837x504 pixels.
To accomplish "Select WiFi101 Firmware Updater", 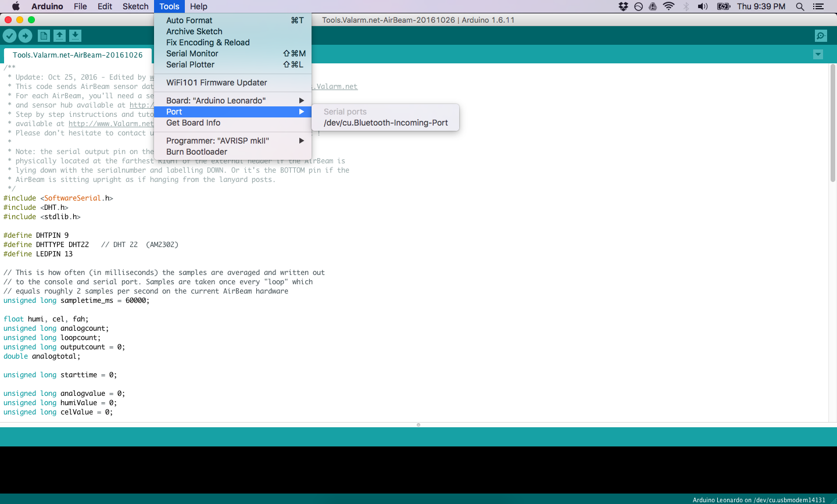I will pyautogui.click(x=233, y=83).
